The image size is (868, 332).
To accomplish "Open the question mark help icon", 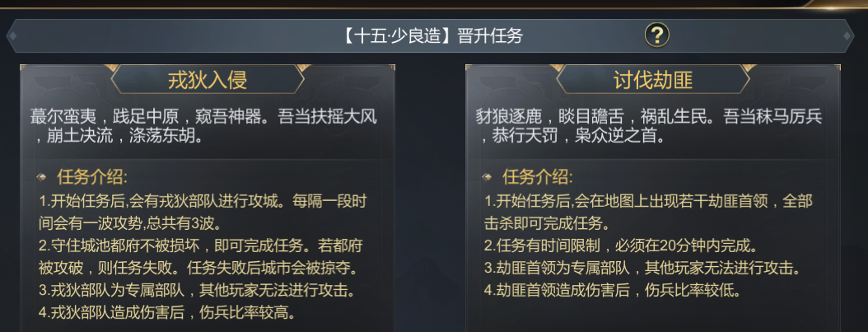I will click(x=656, y=35).
